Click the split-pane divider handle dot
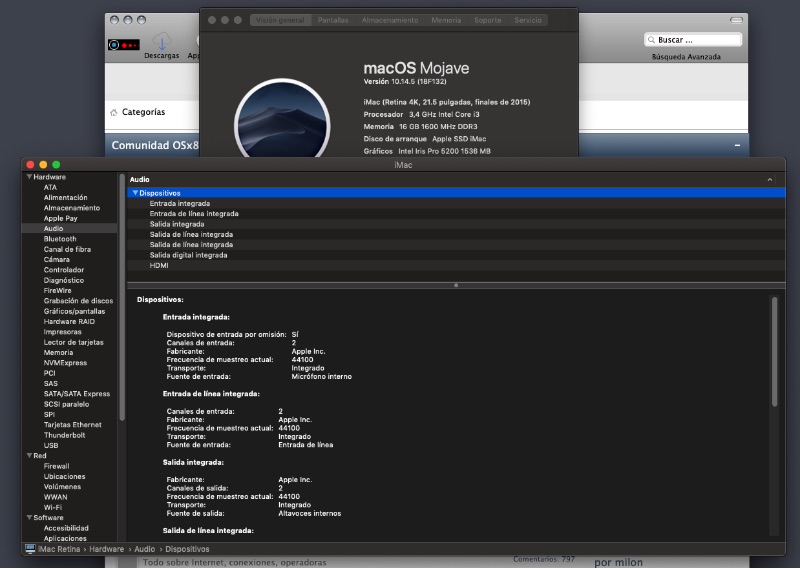 (456, 285)
